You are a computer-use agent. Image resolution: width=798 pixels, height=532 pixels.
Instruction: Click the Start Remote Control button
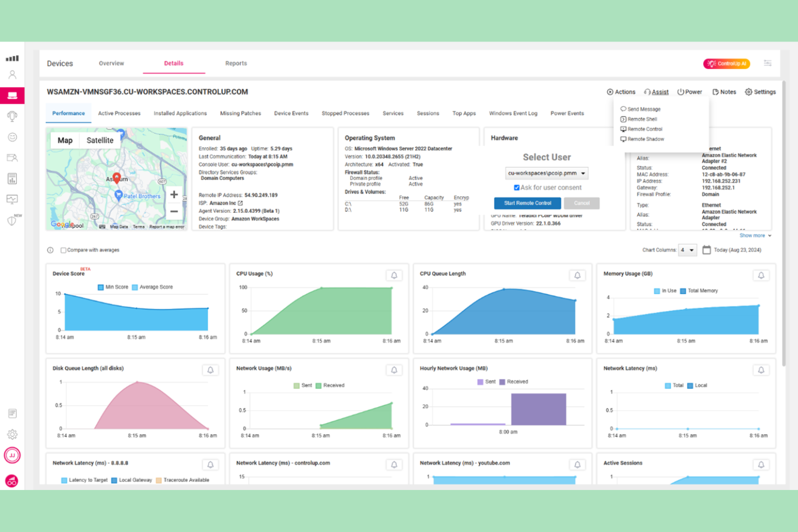click(x=527, y=203)
